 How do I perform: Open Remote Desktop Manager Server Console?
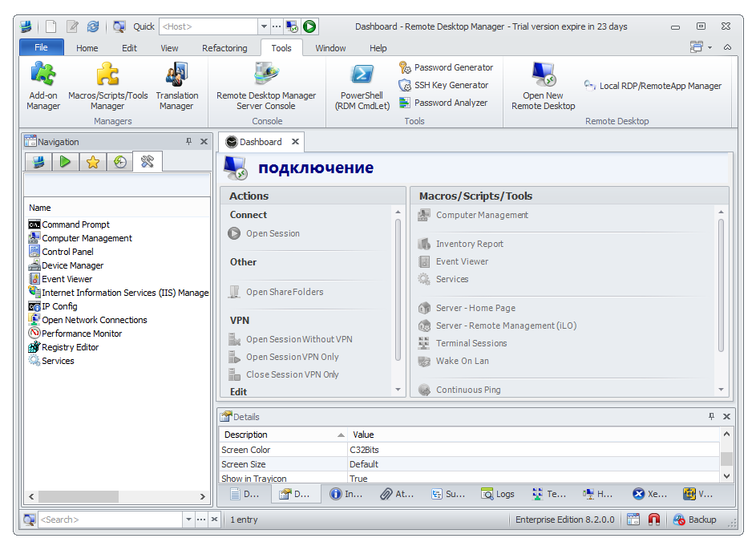pos(266,87)
